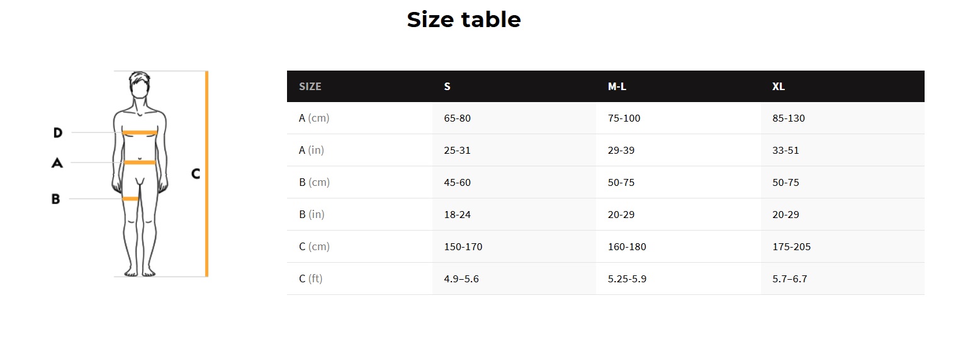This screenshot has width=980, height=339.
Task: Click the orange thigh measurement band
Action: pyautogui.click(x=130, y=198)
